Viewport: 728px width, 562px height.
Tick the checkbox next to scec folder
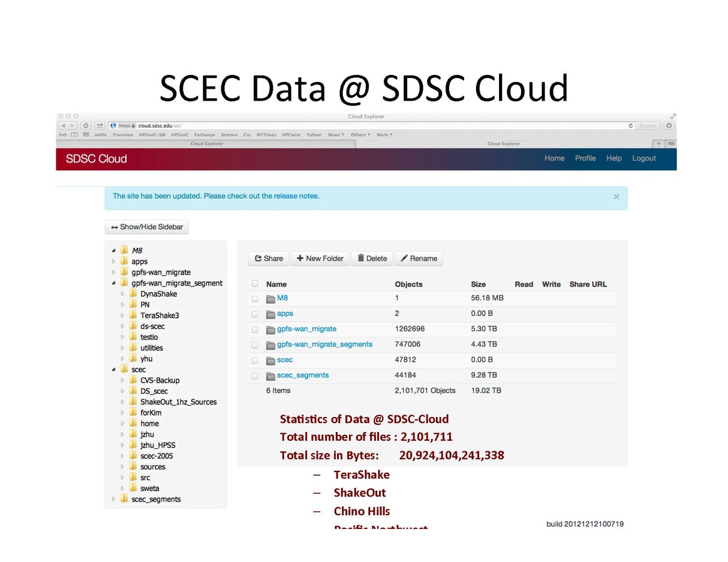pos(255,360)
